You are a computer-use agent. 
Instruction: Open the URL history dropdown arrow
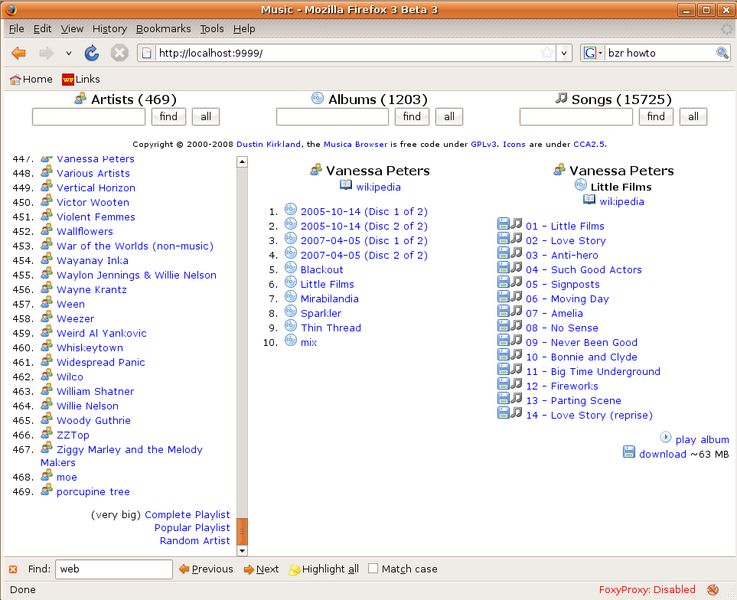pyautogui.click(x=564, y=53)
